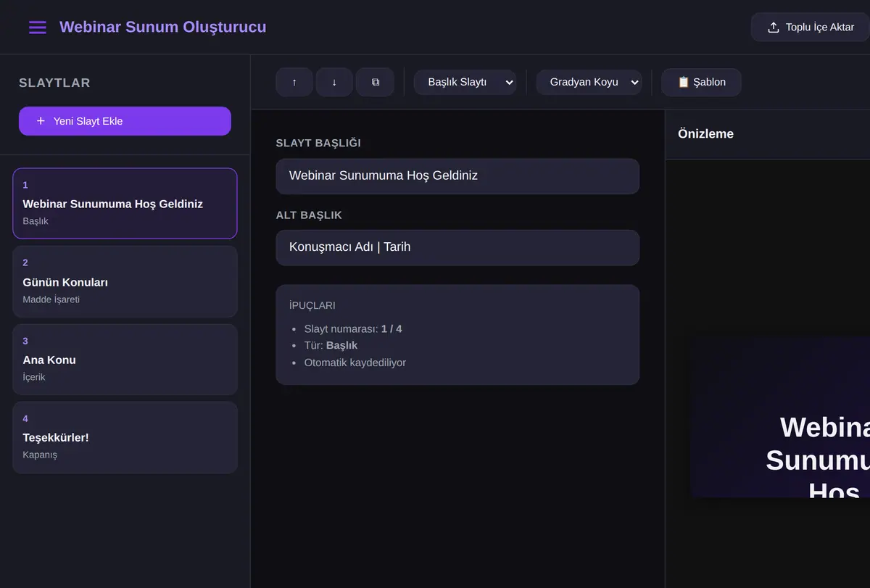The width and height of the screenshot is (870, 588).
Task: Open the Gradyan Koyu theme dropdown
Action: [589, 82]
